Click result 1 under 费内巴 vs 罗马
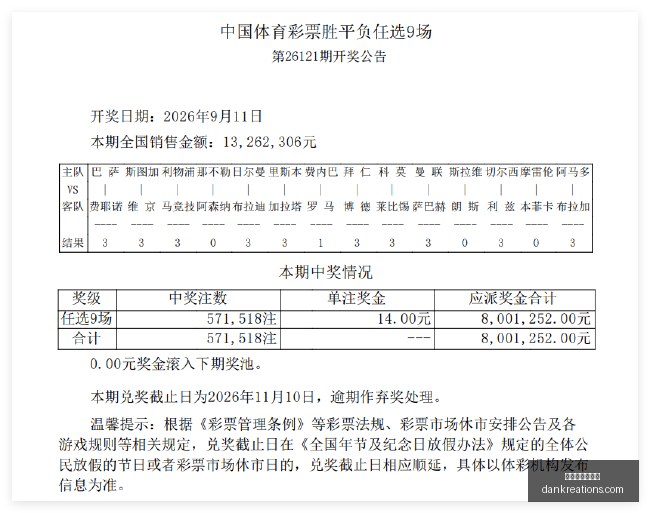Viewport: 650px width, 513px height. pos(320,243)
